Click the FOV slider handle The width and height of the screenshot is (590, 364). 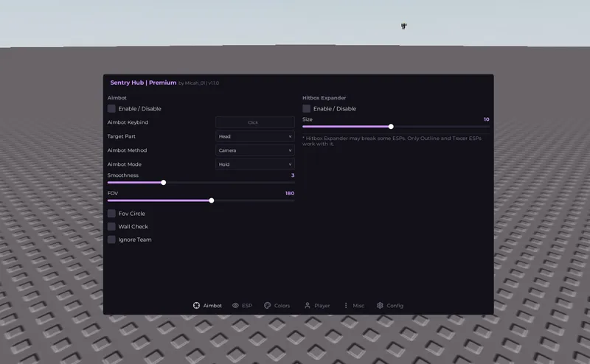(x=212, y=200)
